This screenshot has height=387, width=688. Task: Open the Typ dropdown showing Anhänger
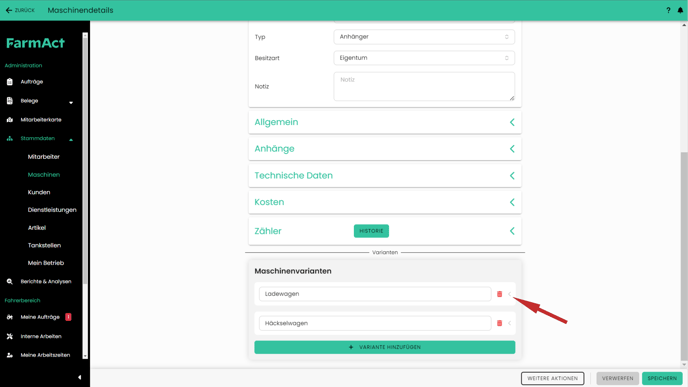[x=424, y=37]
